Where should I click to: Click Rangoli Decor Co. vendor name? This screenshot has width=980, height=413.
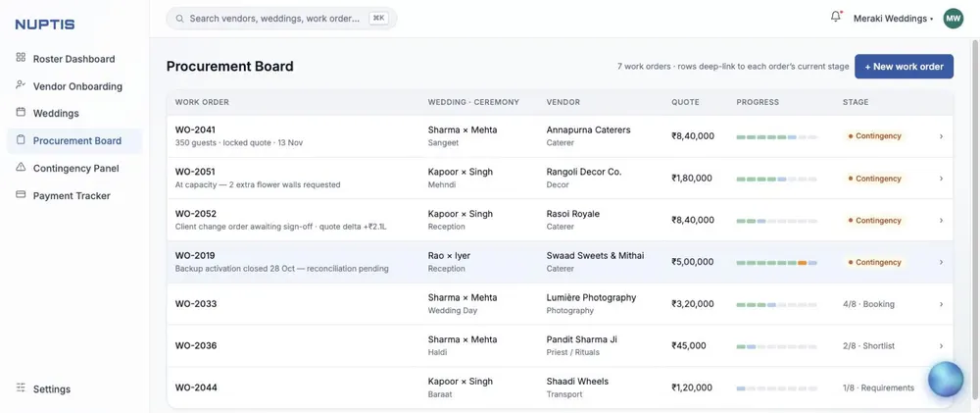(x=584, y=172)
